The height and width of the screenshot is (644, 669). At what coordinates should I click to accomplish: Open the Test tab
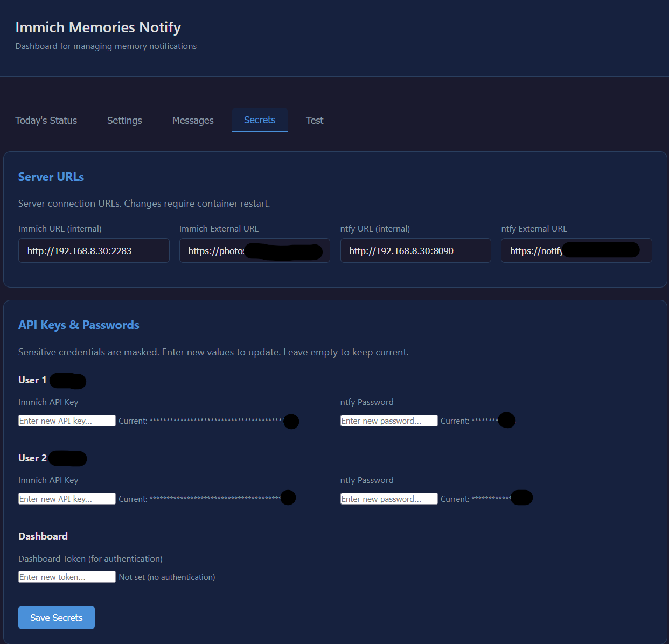pos(315,121)
